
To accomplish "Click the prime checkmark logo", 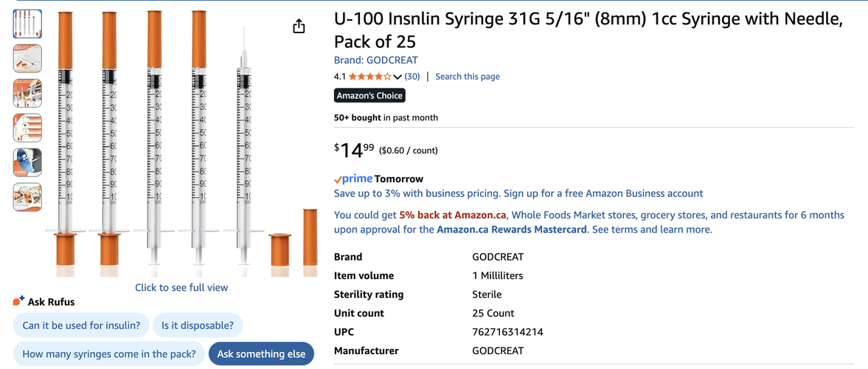I will coord(353,179).
